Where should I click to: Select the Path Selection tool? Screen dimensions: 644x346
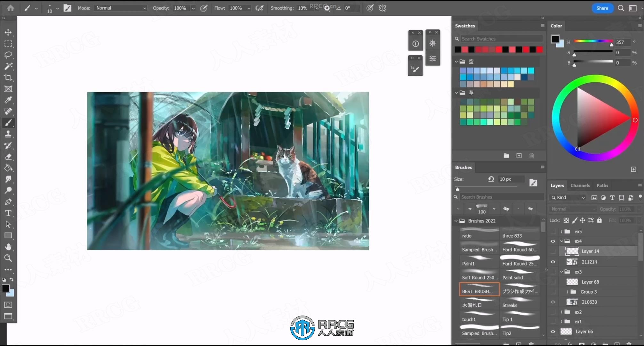click(8, 224)
